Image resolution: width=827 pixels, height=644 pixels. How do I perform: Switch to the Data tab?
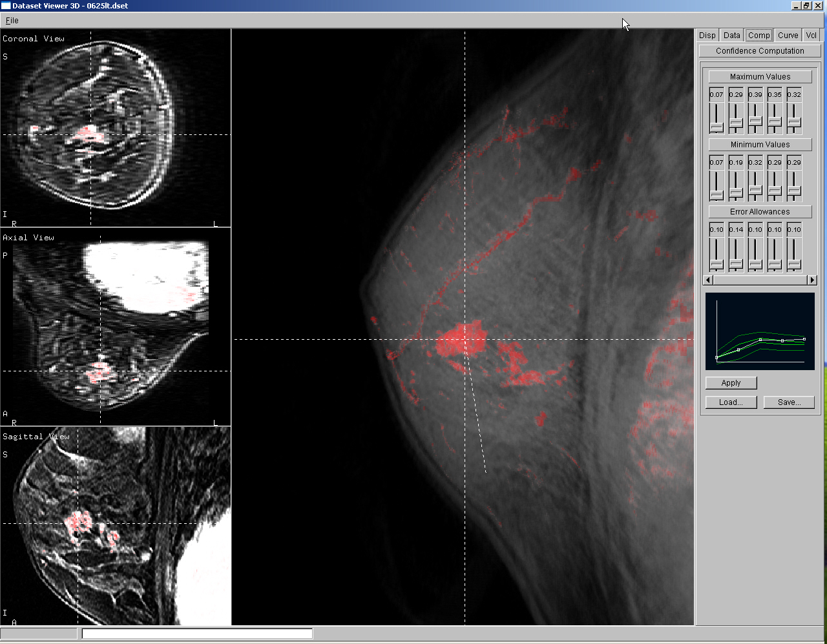click(x=732, y=36)
